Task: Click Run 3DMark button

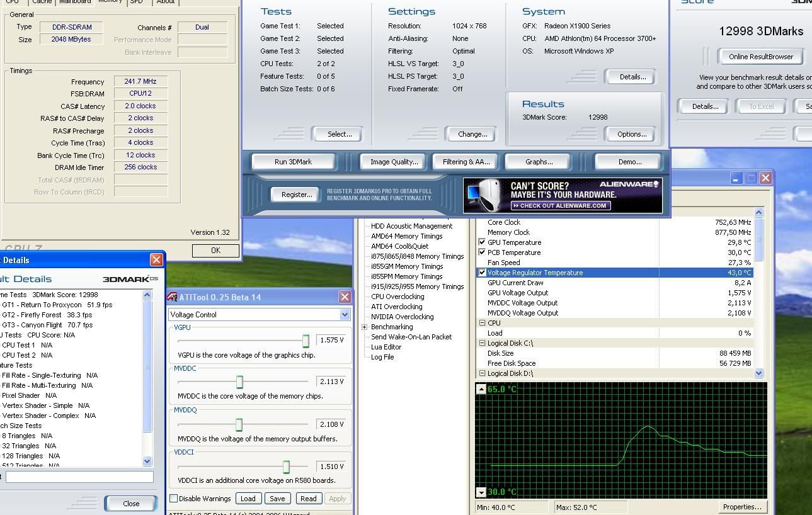Action: [x=293, y=162]
